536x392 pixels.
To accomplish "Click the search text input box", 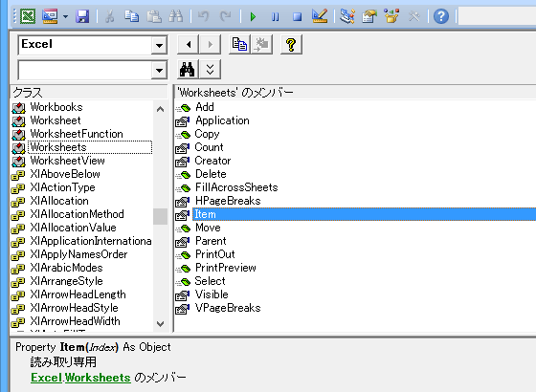I will [85, 71].
